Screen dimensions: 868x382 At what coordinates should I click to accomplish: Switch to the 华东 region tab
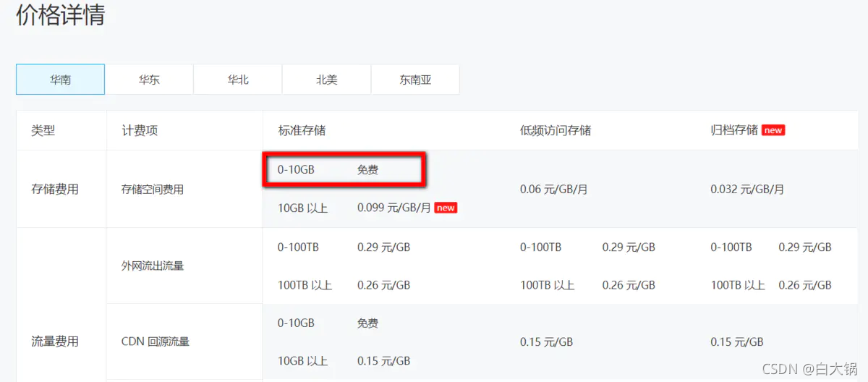[x=149, y=80]
